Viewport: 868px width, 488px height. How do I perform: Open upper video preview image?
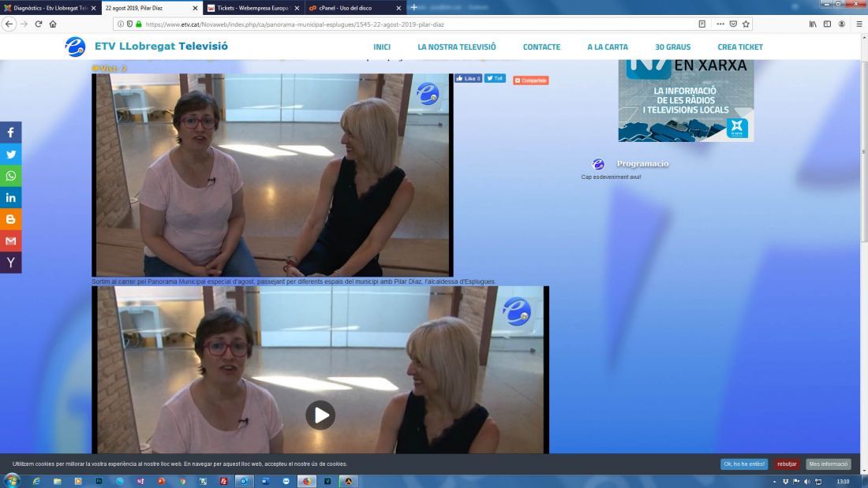[x=272, y=175]
